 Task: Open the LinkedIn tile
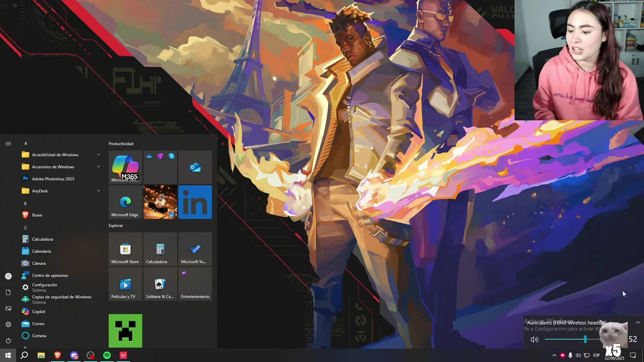(x=195, y=202)
